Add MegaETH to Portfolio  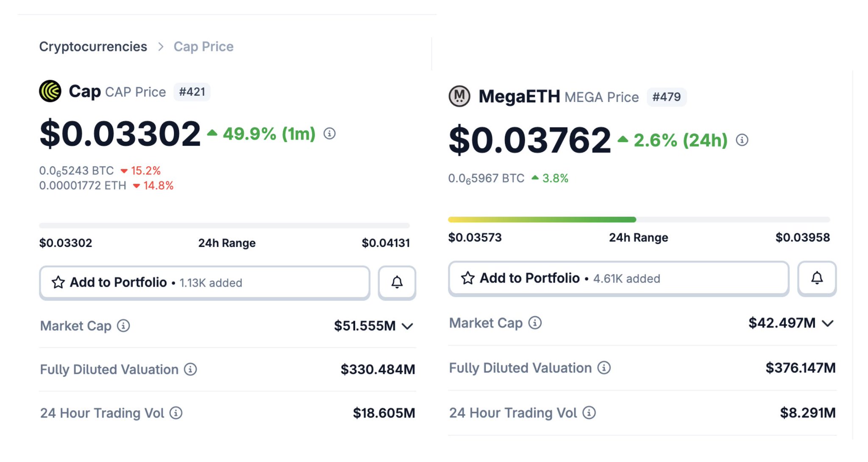(x=618, y=278)
